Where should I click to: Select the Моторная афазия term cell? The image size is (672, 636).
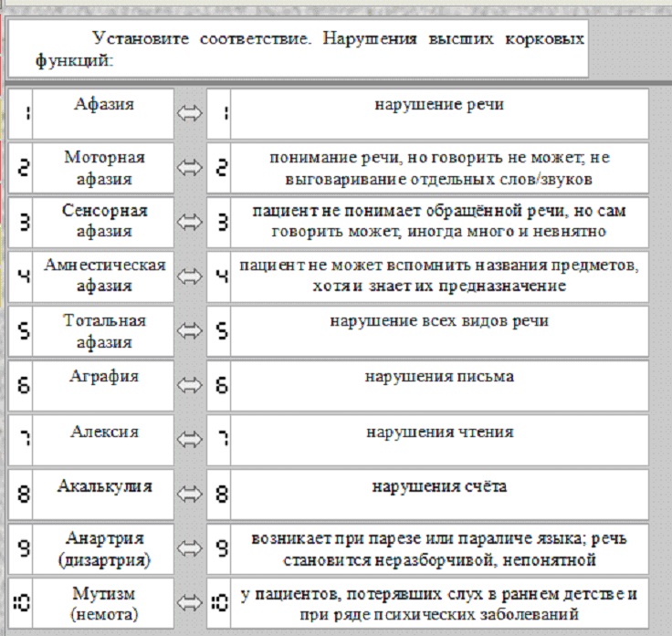pyautogui.click(x=103, y=168)
